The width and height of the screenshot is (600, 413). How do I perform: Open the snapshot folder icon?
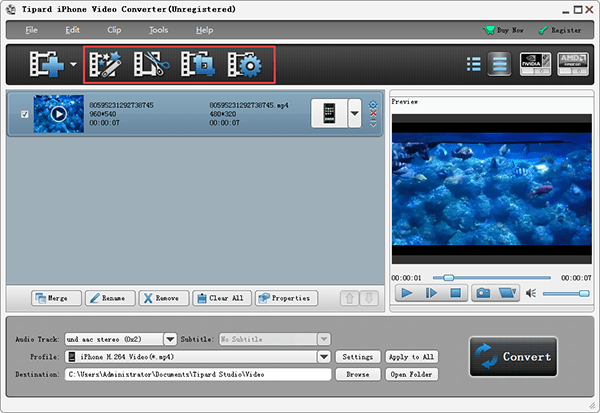click(508, 293)
